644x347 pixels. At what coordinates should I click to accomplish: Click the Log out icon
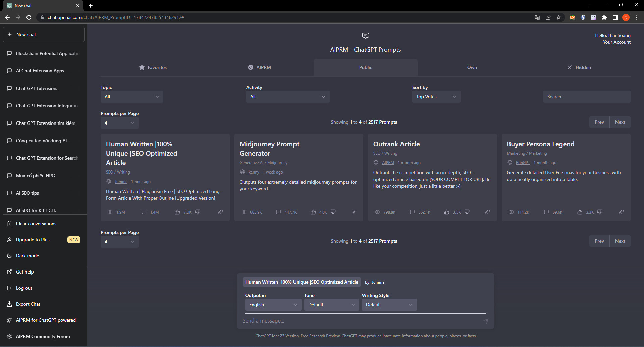click(9, 288)
